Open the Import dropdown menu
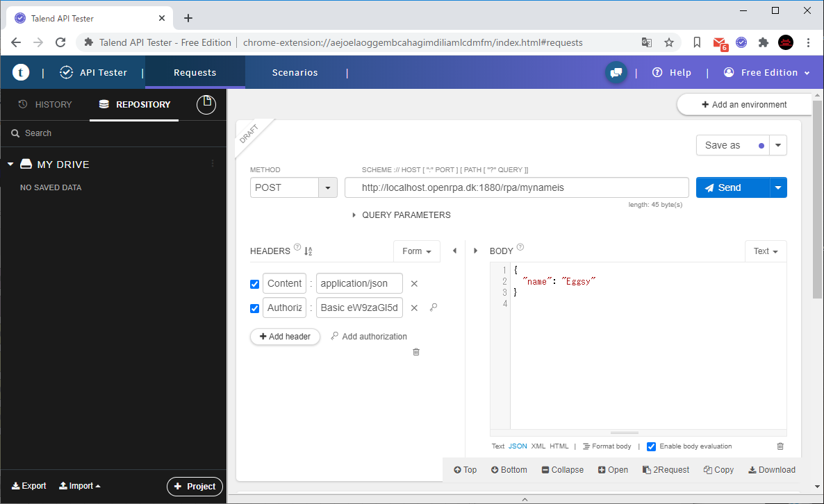824x504 pixels. (79, 486)
